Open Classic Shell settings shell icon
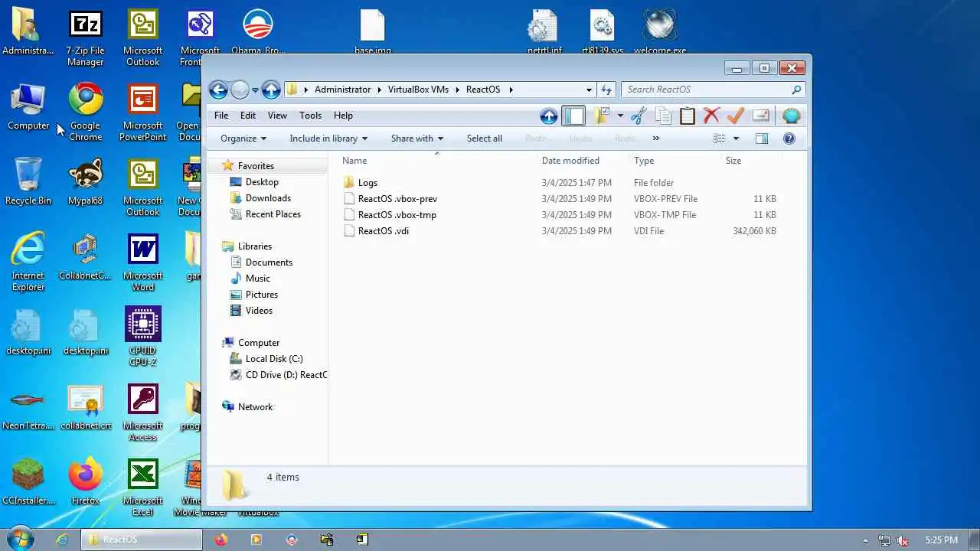Screen dimensions: 980x551 (x=791, y=116)
